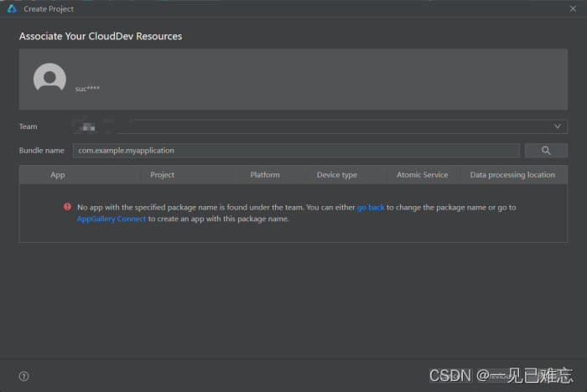
Task: Click the Device type column header
Action: [x=336, y=175]
